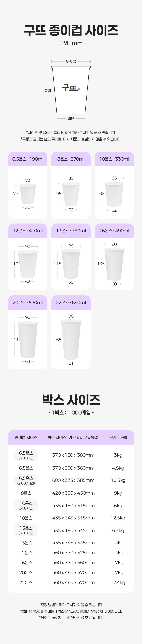Click the 구뜨 종이컵 사이즈 title
This screenshot has width=142, height=644.
point(71,30)
